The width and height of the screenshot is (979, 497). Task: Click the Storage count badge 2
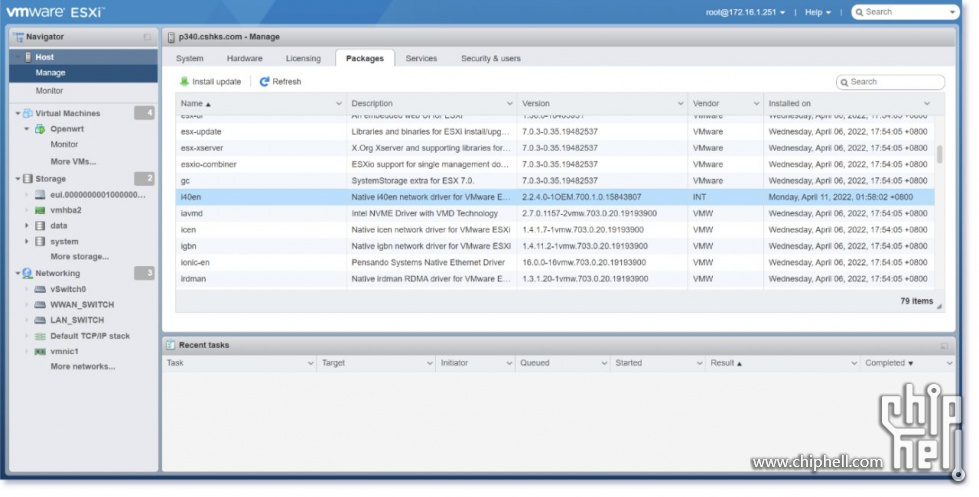(144, 179)
